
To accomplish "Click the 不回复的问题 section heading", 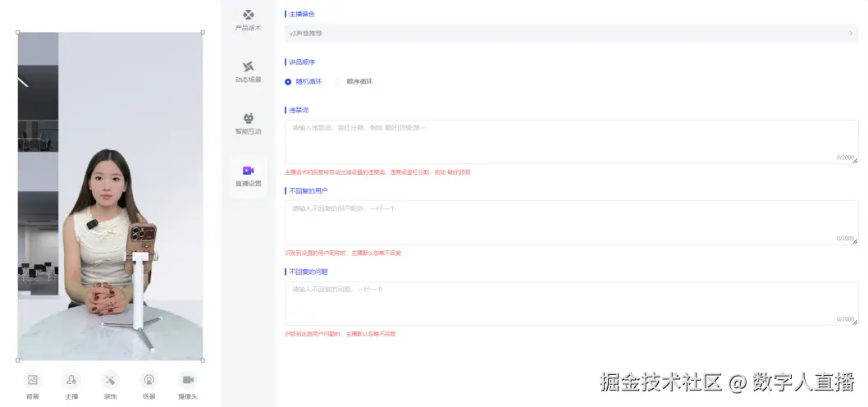I will pos(309,272).
